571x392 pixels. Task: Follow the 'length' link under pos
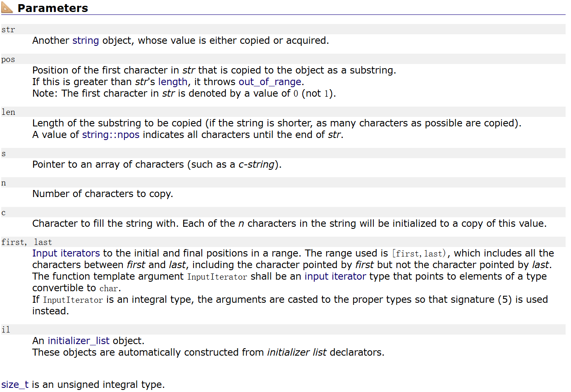[x=173, y=82]
